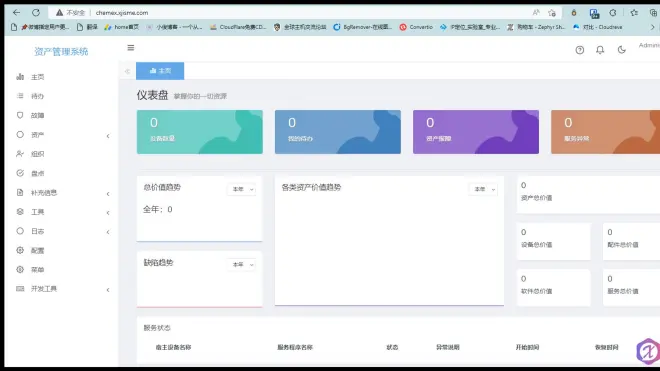Click the 资产管理系统 logo title
Image resolution: width=660 pixels, height=371 pixels.
click(61, 52)
